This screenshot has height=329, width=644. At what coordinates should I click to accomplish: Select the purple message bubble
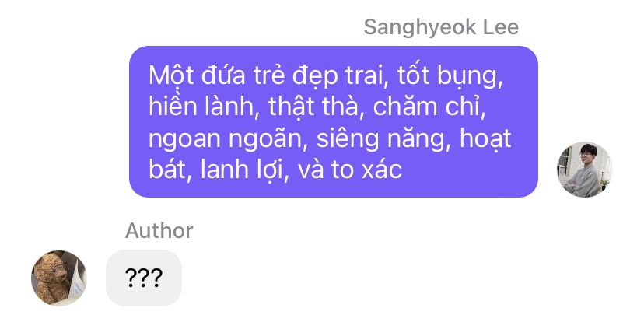[334, 121]
